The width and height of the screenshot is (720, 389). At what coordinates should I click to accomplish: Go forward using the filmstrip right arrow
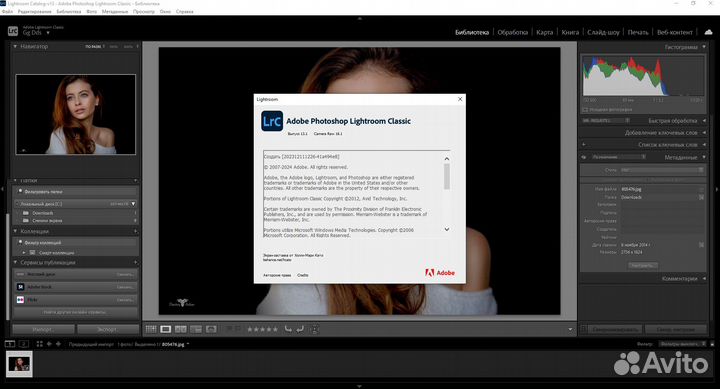pyautogui.click(x=58, y=344)
